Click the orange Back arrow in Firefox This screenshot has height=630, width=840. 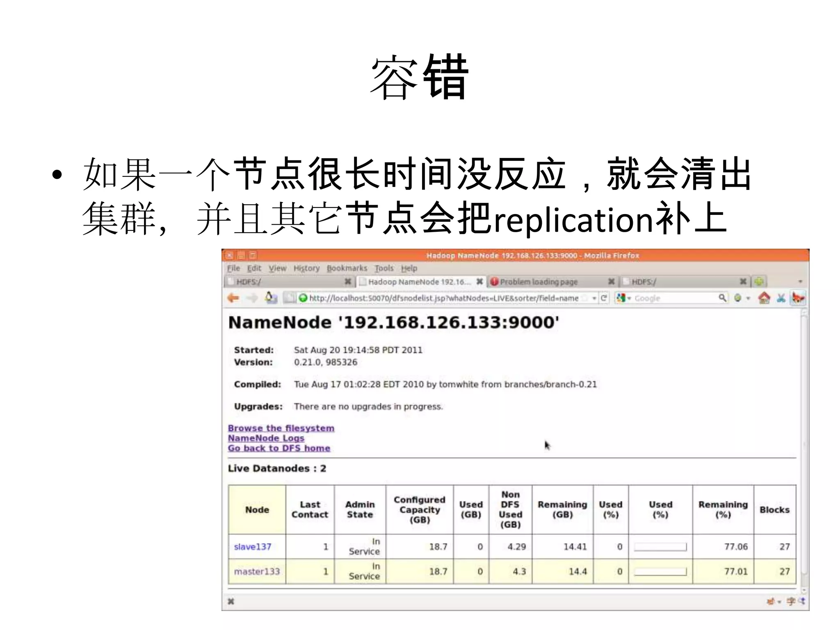tap(233, 298)
